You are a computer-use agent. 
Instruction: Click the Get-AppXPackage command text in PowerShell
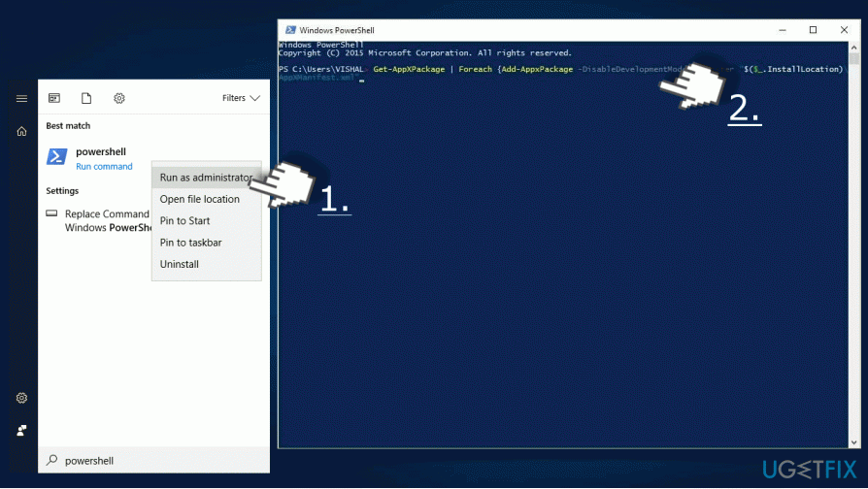coord(409,69)
